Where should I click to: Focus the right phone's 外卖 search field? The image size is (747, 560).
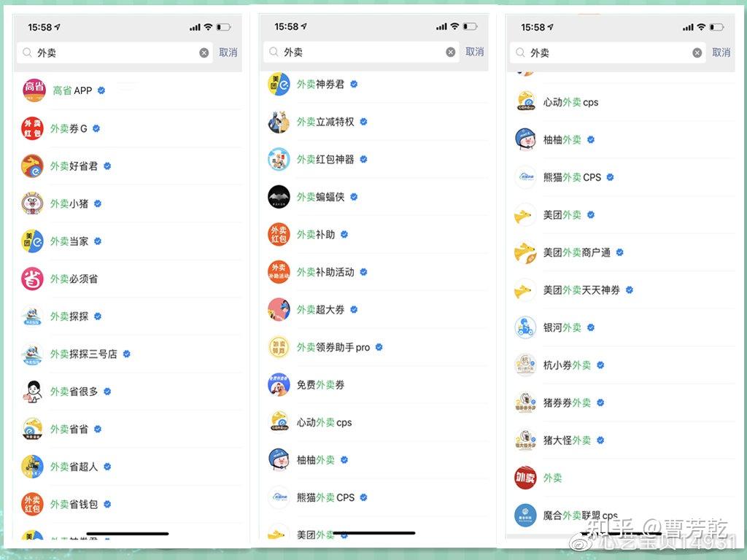tap(608, 52)
